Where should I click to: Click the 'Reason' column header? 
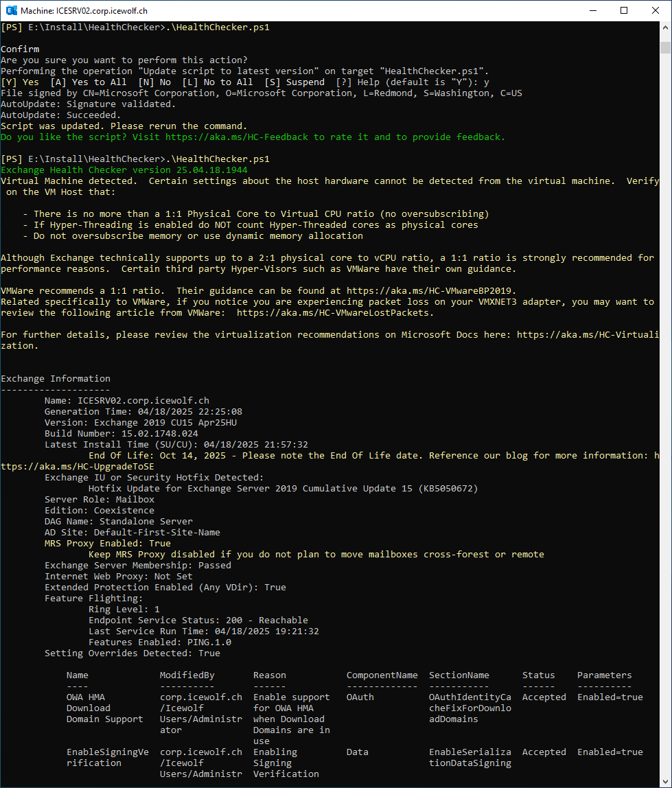269,675
